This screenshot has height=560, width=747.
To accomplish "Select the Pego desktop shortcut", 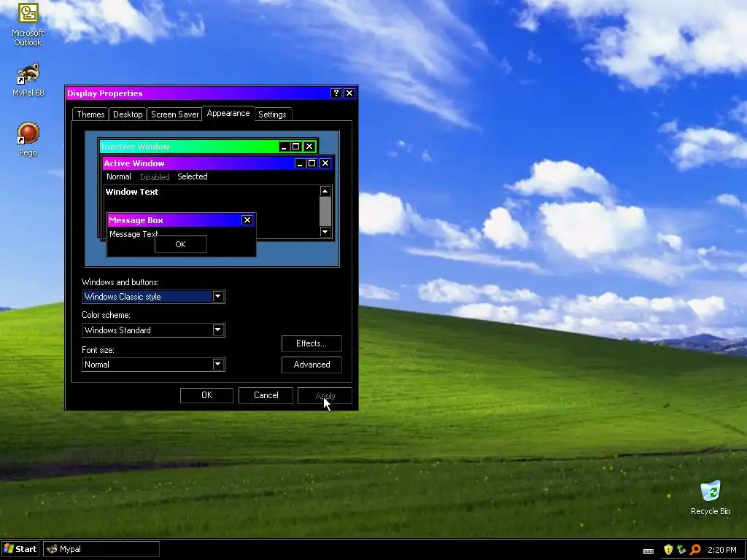I will (28, 139).
